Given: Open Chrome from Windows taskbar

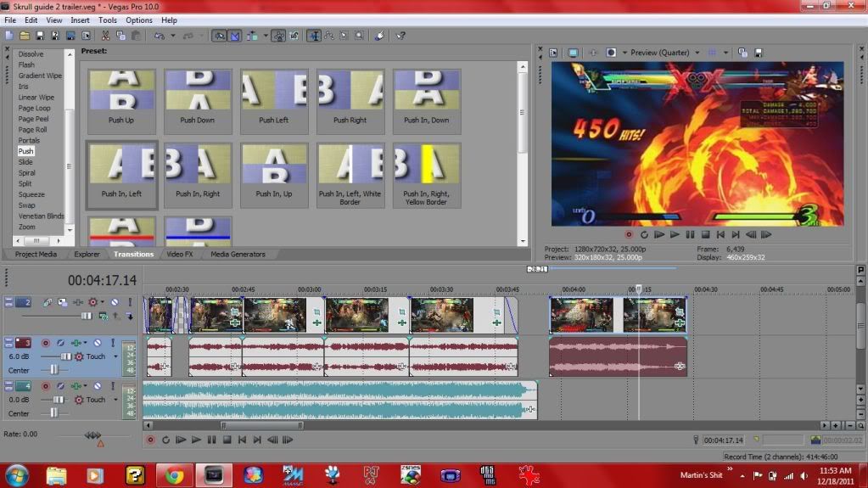Looking at the screenshot, I should click(174, 475).
